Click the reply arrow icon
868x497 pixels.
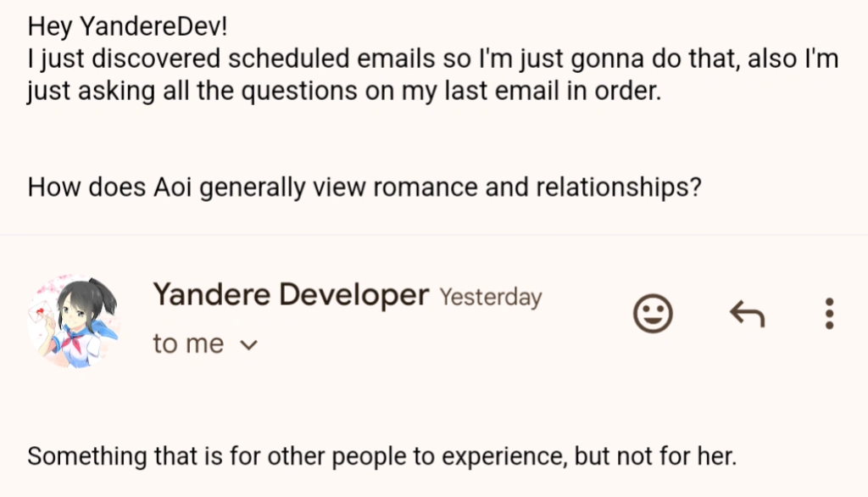point(748,315)
